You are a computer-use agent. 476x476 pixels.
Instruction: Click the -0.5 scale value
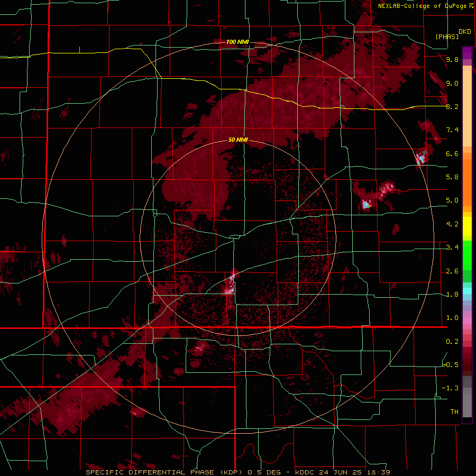point(450,365)
